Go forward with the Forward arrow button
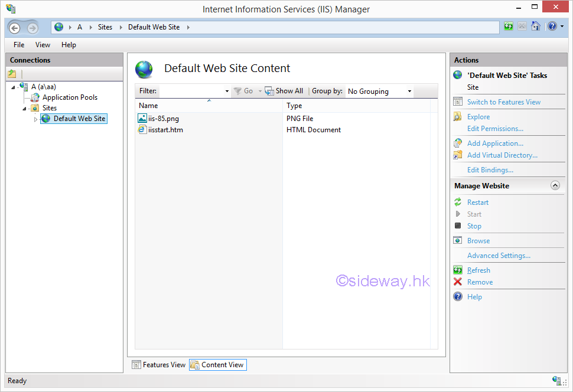Image resolution: width=573 pixels, height=392 pixels. point(32,28)
